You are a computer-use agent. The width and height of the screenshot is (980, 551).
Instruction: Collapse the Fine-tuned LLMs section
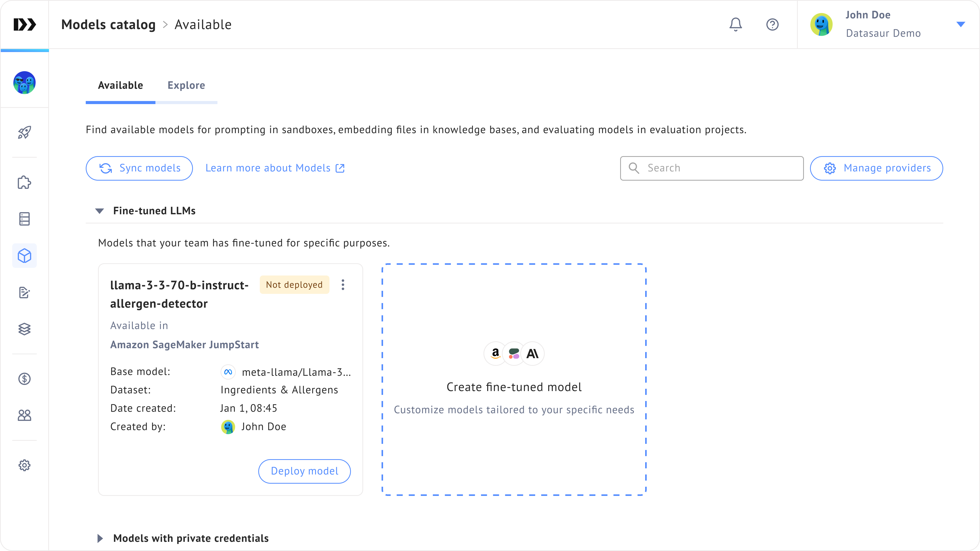pos(100,211)
